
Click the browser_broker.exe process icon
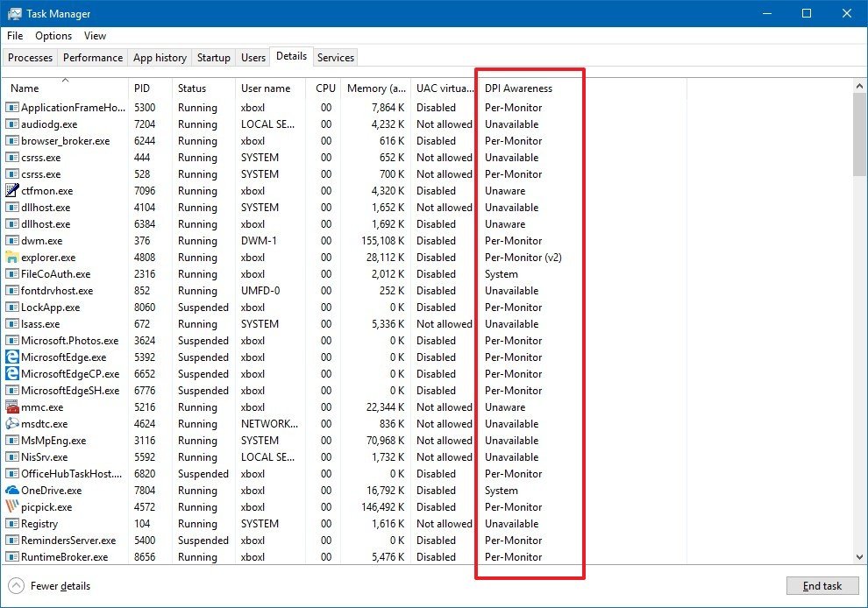click(x=11, y=140)
